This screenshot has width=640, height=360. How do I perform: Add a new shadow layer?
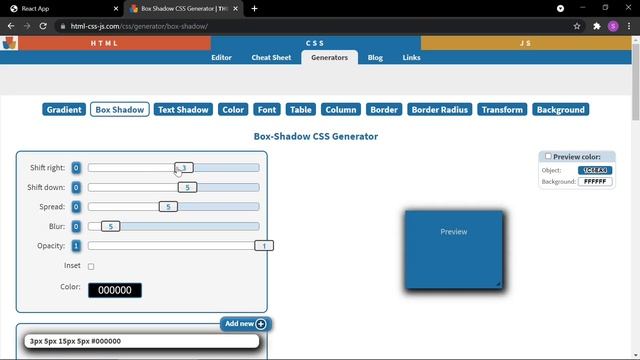(246, 324)
